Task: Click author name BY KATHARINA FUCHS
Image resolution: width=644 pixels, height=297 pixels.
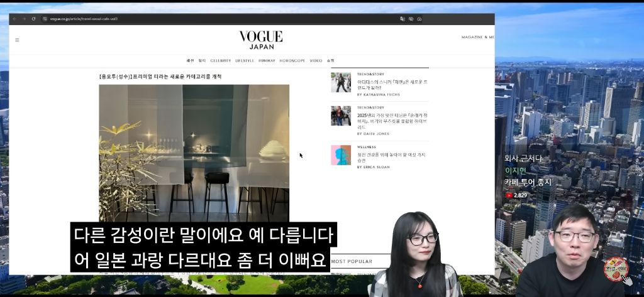Action: [x=378, y=94]
